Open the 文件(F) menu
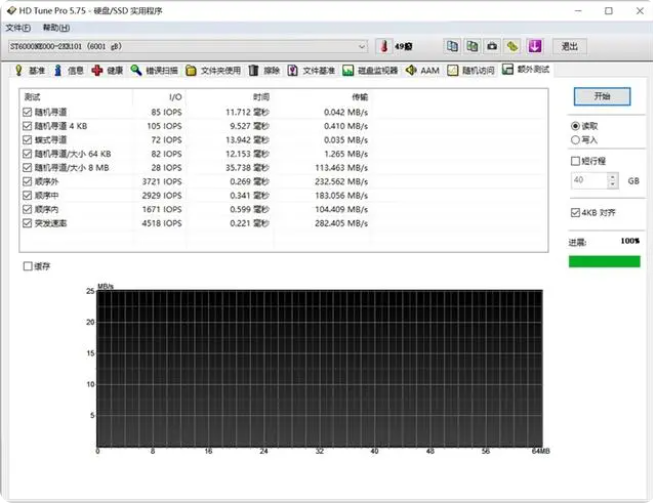 18,28
